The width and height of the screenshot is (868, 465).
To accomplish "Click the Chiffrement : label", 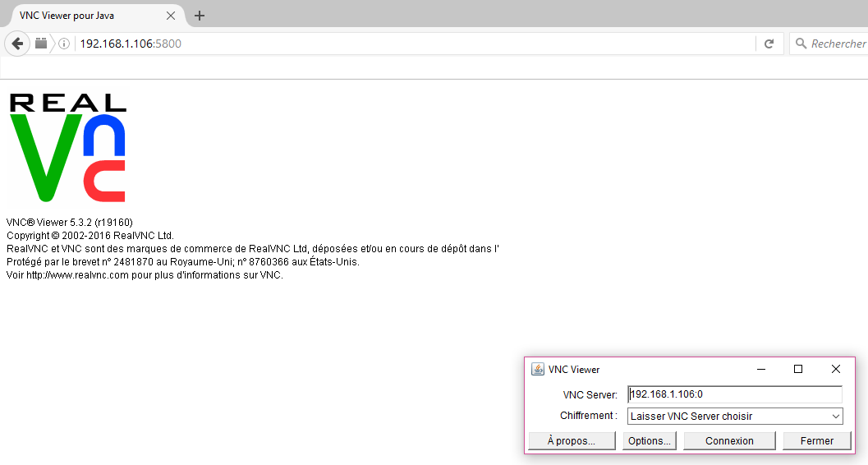I will tap(589, 416).
